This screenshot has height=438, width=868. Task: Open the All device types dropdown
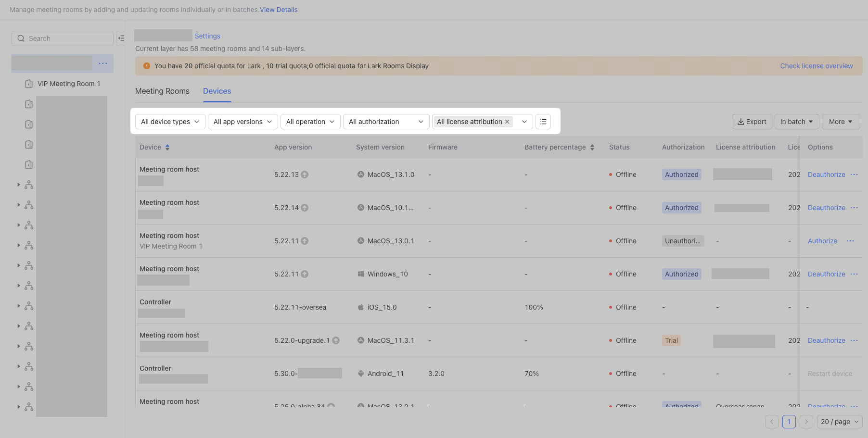pos(170,122)
